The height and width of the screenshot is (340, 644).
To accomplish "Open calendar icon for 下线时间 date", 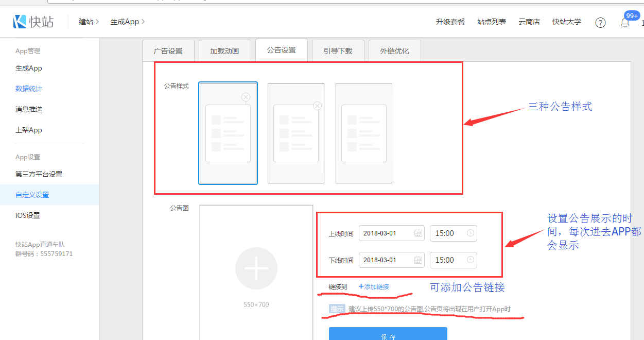I will pos(418,260).
